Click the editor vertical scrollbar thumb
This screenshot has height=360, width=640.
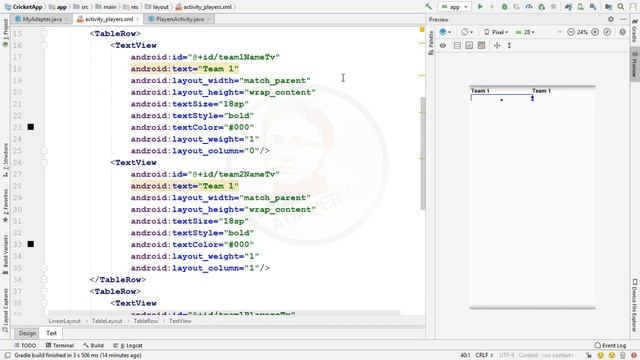point(422,153)
